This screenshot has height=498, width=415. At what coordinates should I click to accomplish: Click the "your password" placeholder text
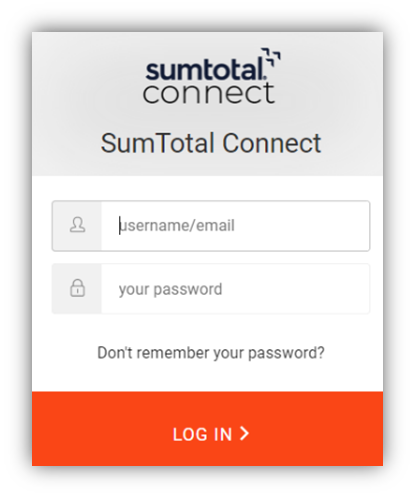[170, 289]
